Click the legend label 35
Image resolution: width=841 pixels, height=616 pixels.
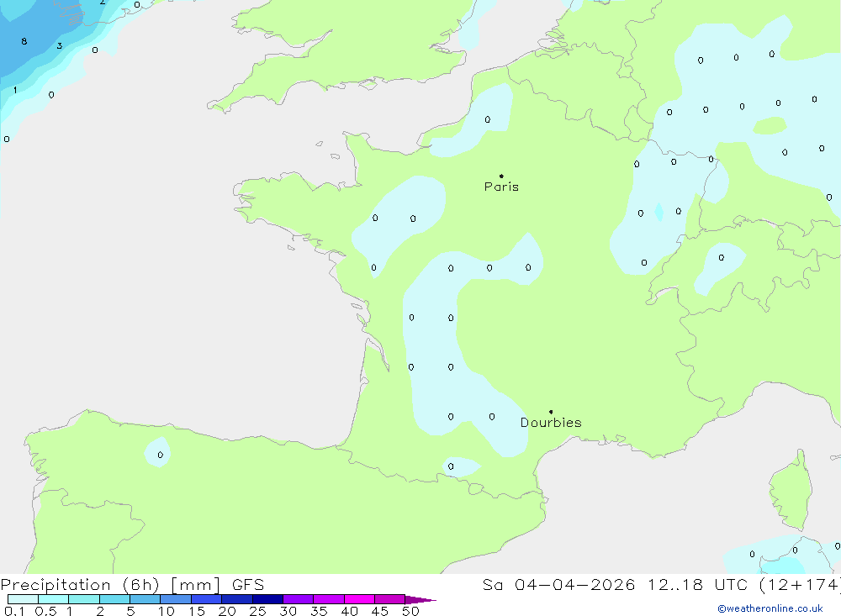(319, 611)
